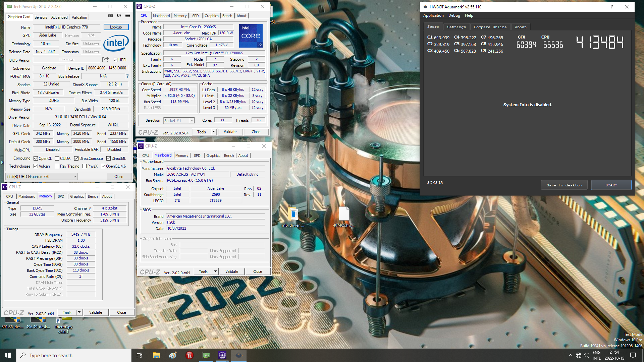Click the Windows Start button

[8, 355]
